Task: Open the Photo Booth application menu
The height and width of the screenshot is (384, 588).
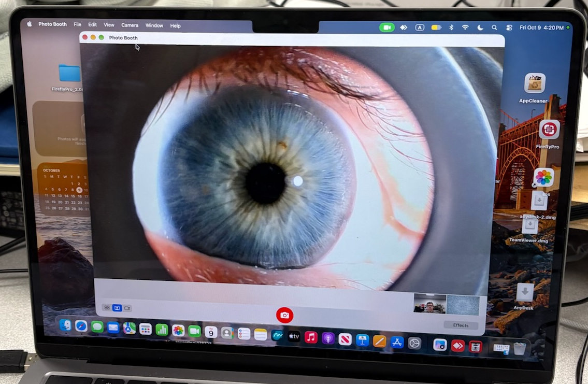Action: pyautogui.click(x=52, y=24)
